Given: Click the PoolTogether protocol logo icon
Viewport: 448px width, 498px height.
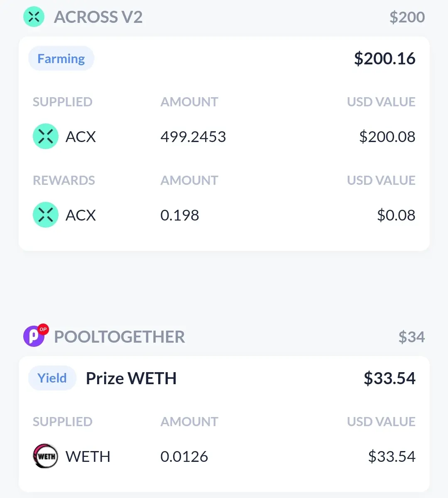Looking at the screenshot, I should (x=34, y=336).
